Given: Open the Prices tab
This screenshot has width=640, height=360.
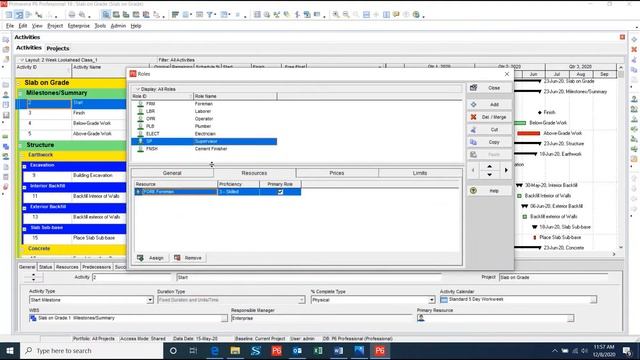Looking at the screenshot, I should (337, 173).
